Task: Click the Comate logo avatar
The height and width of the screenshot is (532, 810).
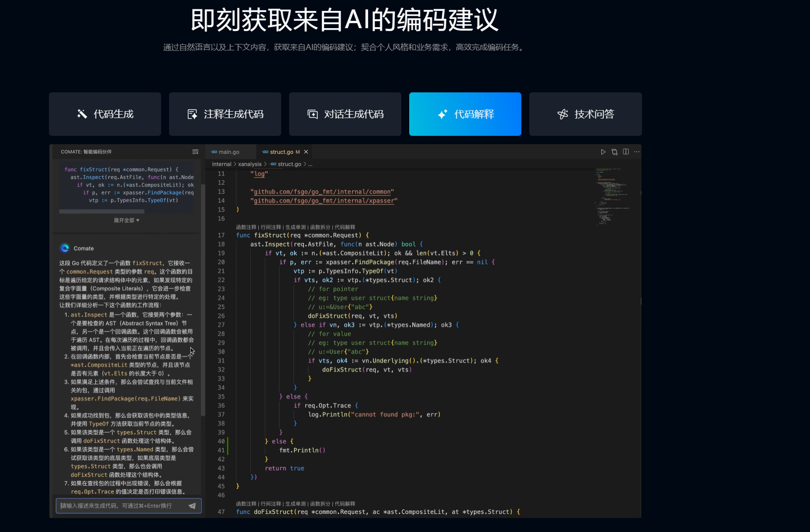Action: tap(65, 248)
